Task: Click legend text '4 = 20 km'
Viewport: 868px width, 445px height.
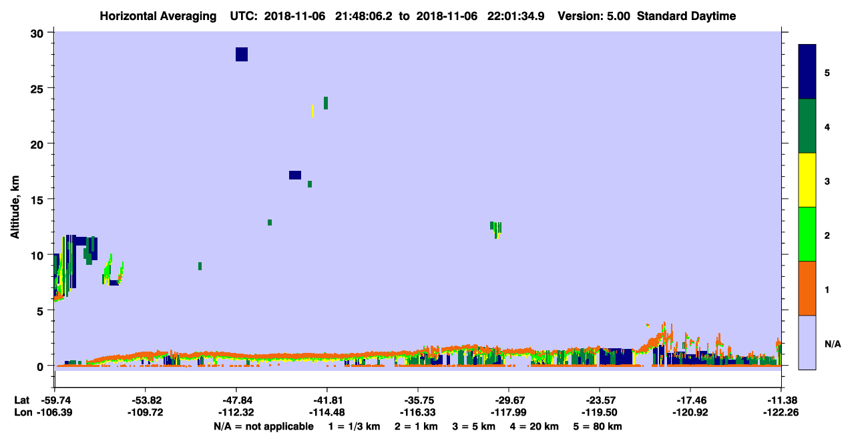Action: click(535, 426)
